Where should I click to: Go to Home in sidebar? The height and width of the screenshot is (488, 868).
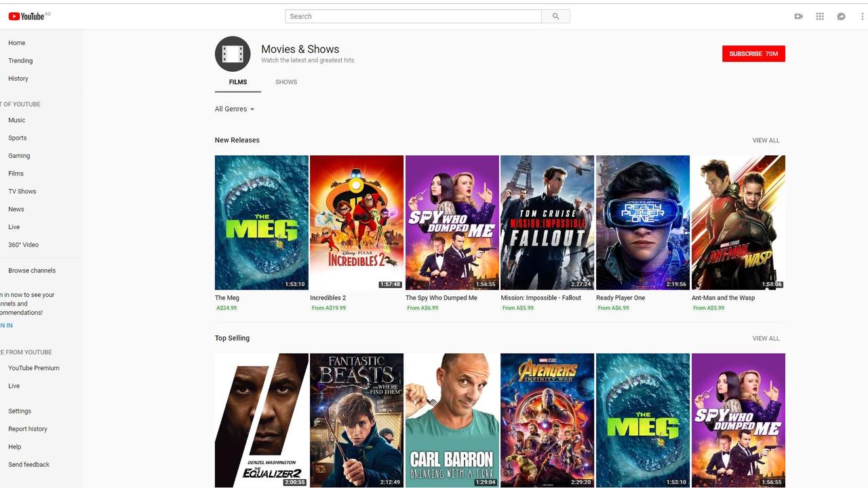click(x=16, y=43)
